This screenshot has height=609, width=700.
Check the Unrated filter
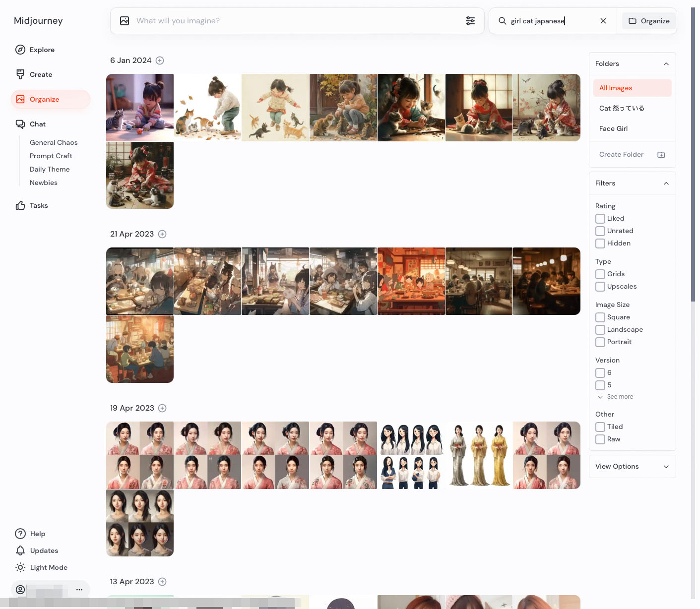[x=600, y=231]
